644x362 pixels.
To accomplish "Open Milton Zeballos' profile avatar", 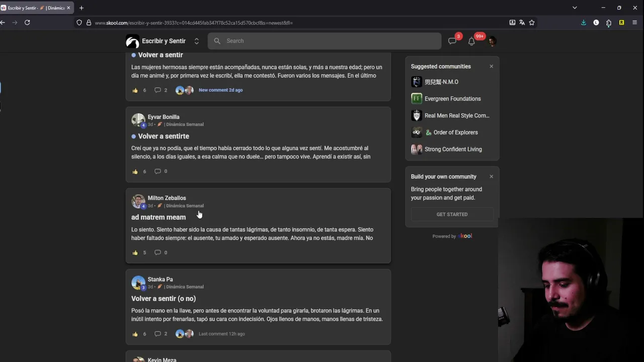I will click(138, 201).
